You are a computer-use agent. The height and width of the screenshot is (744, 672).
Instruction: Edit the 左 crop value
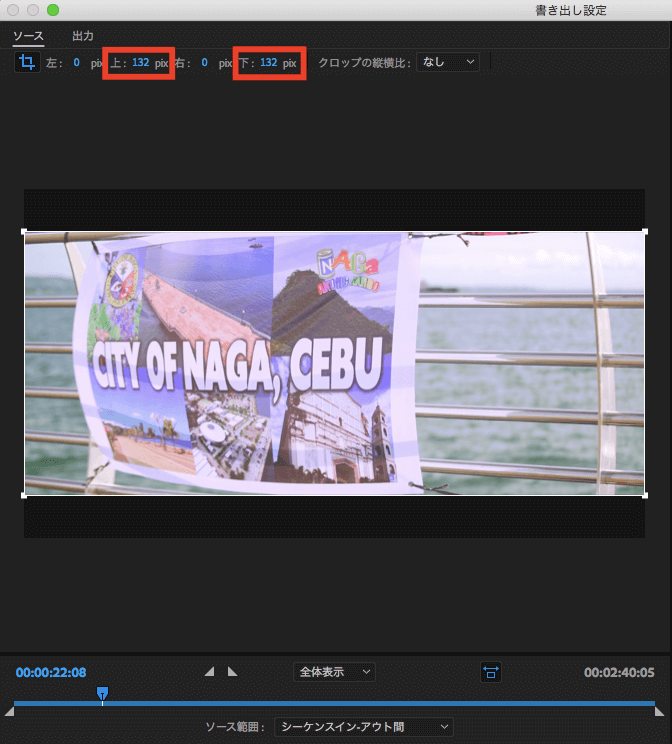click(76, 63)
